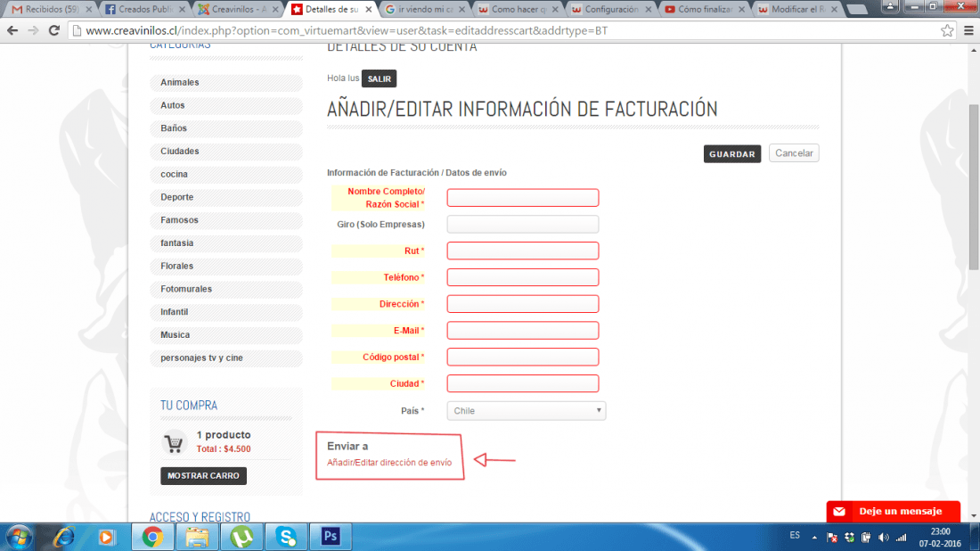The width and height of the screenshot is (980, 551).
Task: Open uTorrent from the taskbar
Action: click(241, 538)
